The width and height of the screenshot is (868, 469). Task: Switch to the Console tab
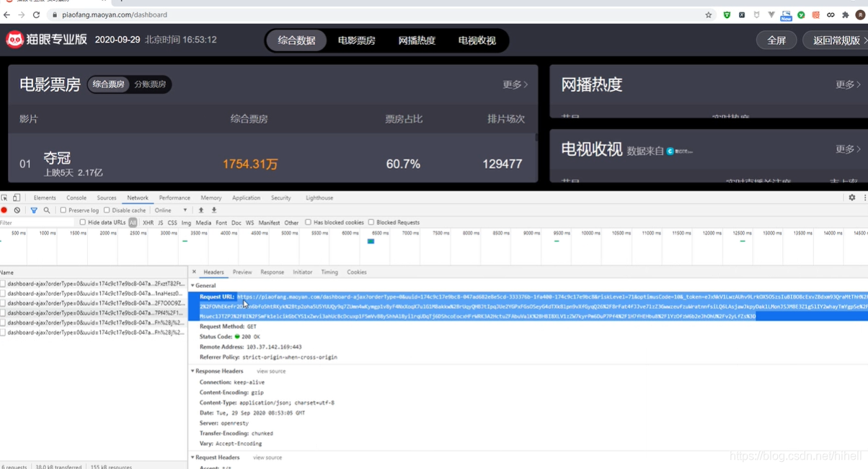pos(76,198)
